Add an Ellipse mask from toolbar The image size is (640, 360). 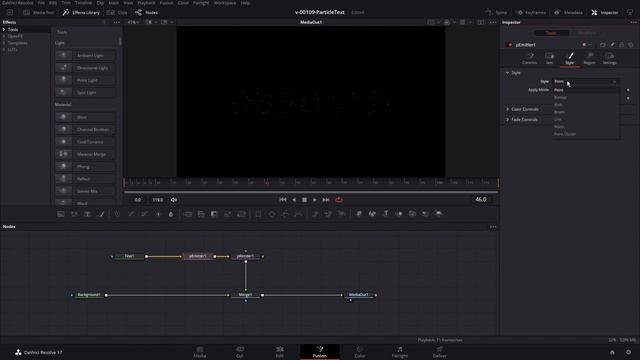coord(272,214)
